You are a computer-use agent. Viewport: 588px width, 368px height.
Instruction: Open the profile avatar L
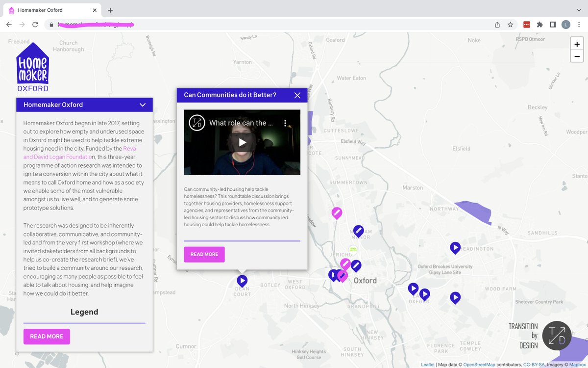pyautogui.click(x=566, y=25)
